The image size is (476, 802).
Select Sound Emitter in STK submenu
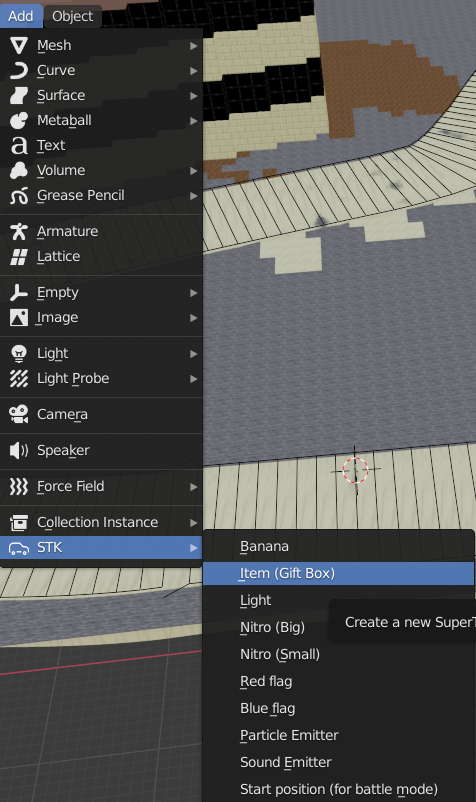click(338, 763)
